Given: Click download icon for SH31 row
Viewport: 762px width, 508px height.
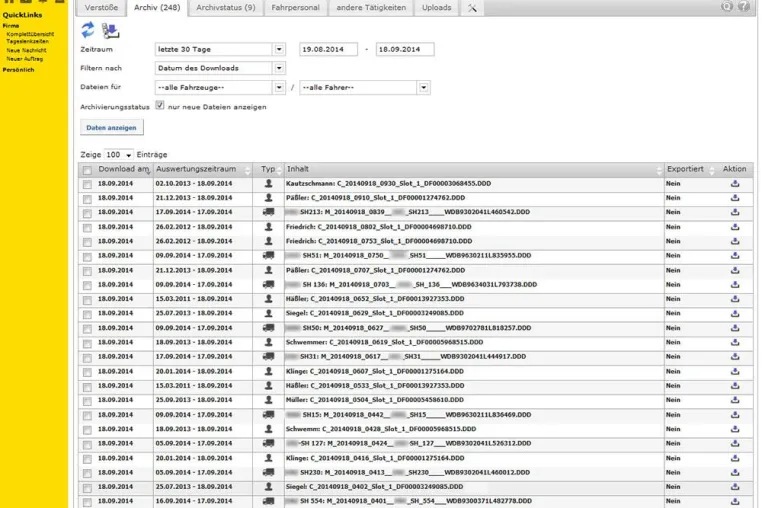Looking at the screenshot, I should [x=735, y=357].
